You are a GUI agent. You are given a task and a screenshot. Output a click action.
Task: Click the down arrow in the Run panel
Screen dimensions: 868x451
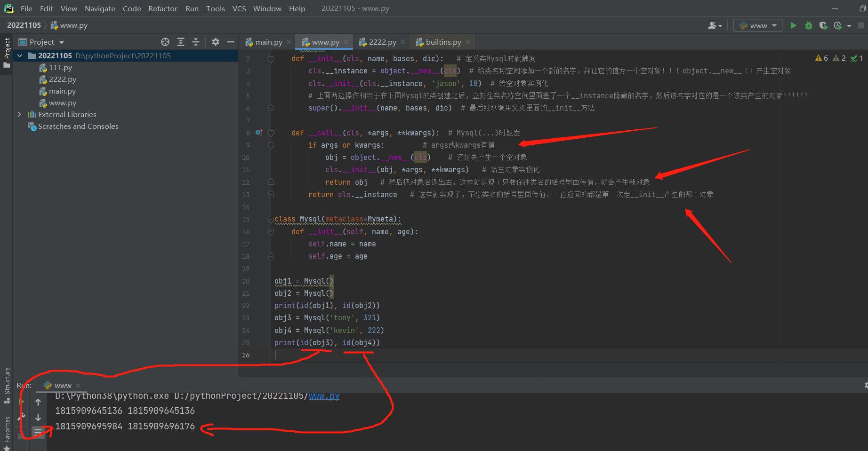pyautogui.click(x=38, y=418)
